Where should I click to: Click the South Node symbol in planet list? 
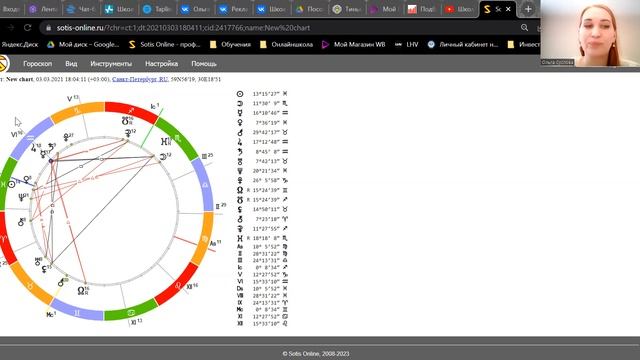point(240,200)
